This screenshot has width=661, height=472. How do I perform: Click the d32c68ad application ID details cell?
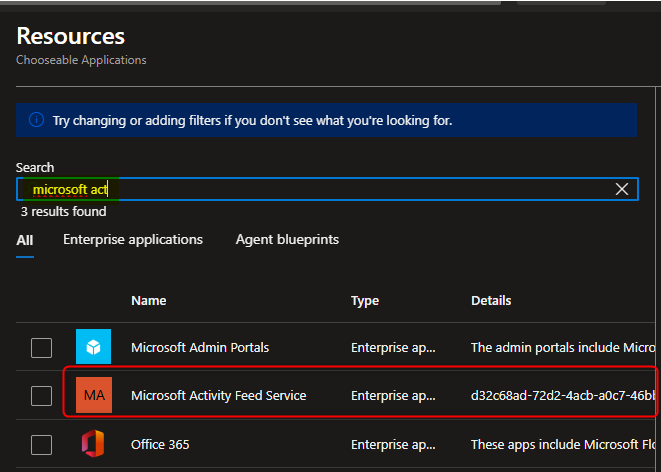(x=563, y=395)
